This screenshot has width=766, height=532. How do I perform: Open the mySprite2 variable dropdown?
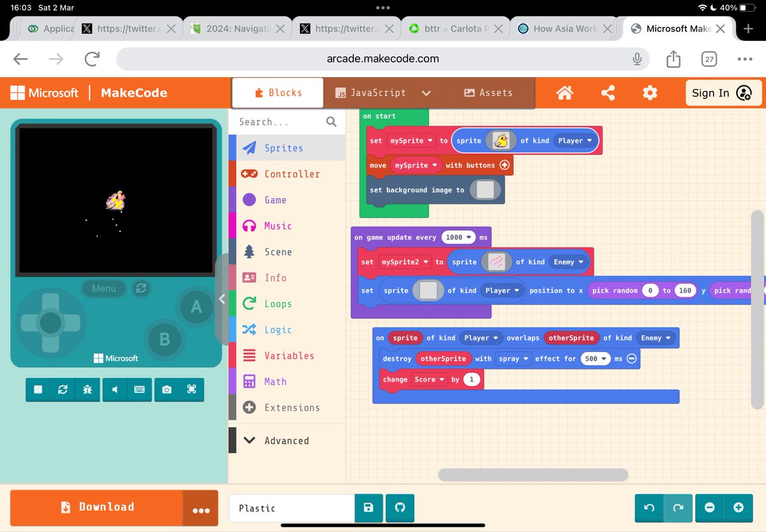pyautogui.click(x=405, y=262)
